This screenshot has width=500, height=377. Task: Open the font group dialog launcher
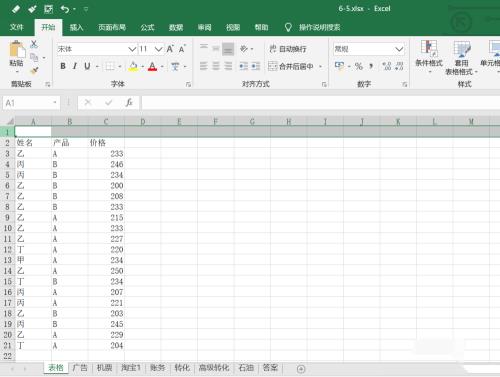coord(188,85)
